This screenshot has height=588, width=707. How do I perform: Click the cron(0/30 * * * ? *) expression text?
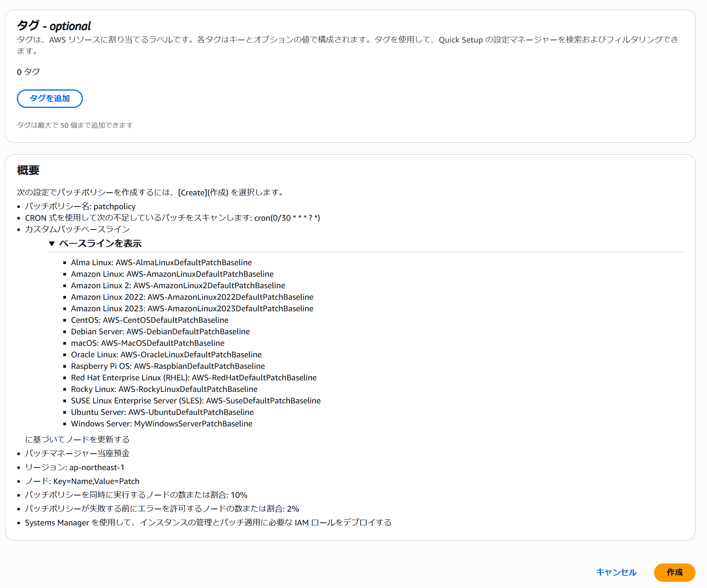287,218
